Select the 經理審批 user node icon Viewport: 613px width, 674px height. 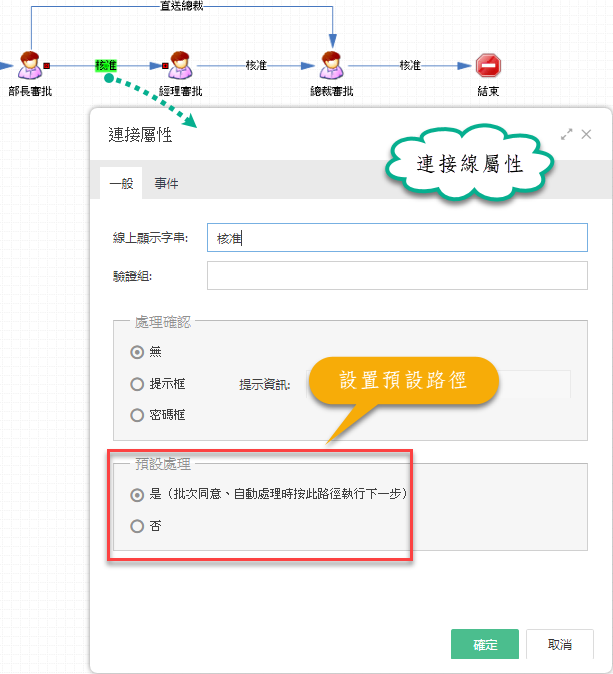[181, 65]
